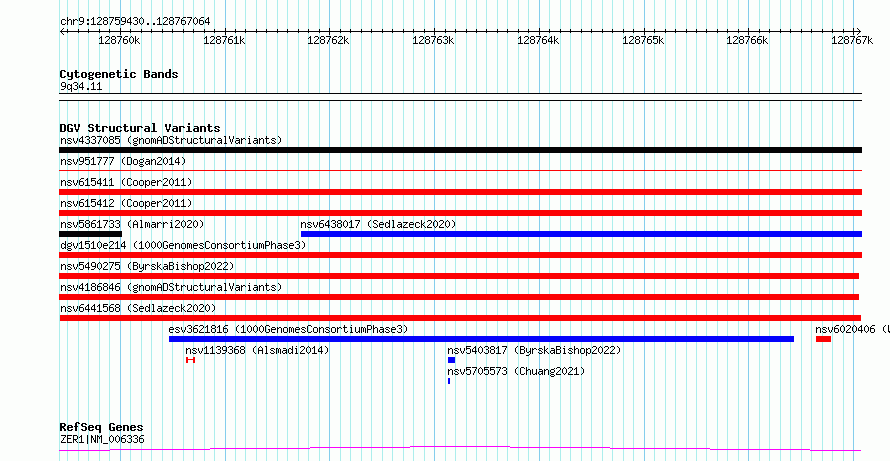This screenshot has height=461, width=890.
Task: Select the magenta ZER1 gene track line
Action: (x=460, y=449)
